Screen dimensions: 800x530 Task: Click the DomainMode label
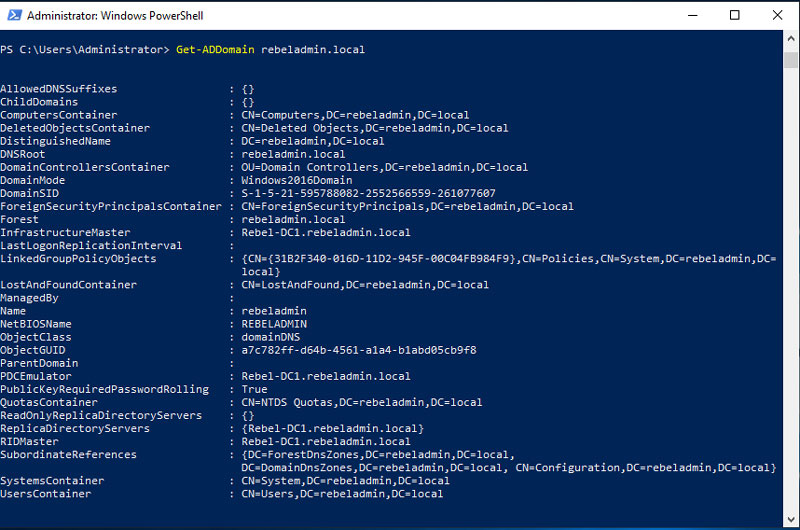(33, 181)
